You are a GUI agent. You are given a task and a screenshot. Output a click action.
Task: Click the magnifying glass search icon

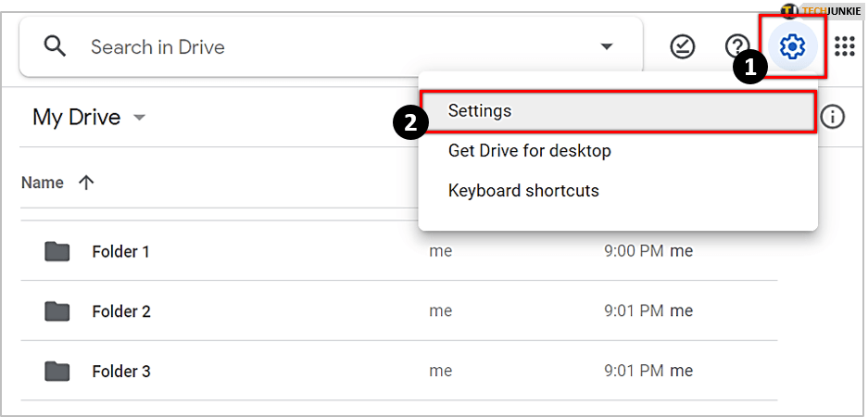click(x=56, y=46)
